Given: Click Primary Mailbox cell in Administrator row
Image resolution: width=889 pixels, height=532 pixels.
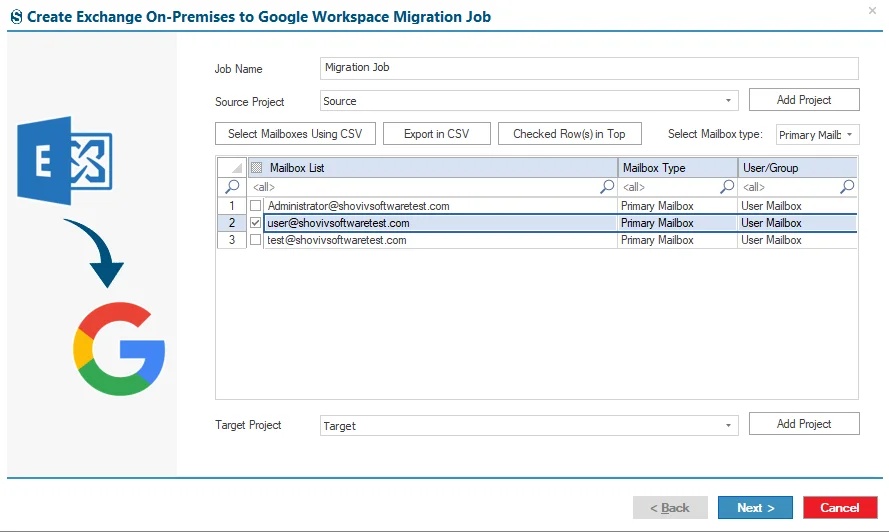Looking at the screenshot, I should tap(677, 206).
